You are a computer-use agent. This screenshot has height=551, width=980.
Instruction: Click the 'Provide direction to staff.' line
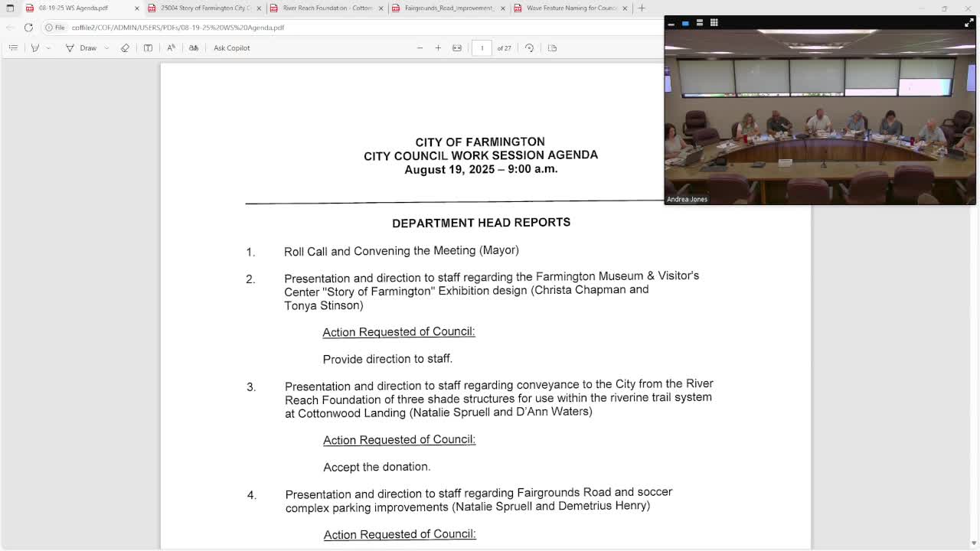coord(387,359)
